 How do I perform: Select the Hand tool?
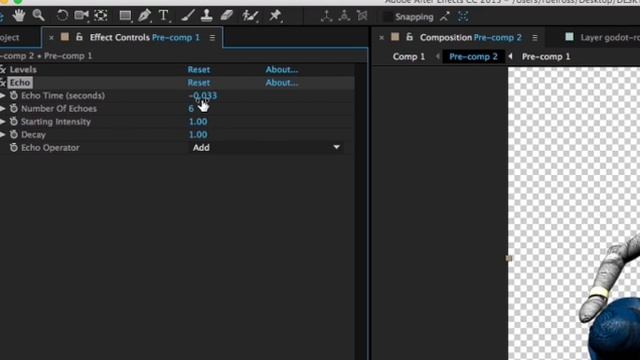[18, 16]
